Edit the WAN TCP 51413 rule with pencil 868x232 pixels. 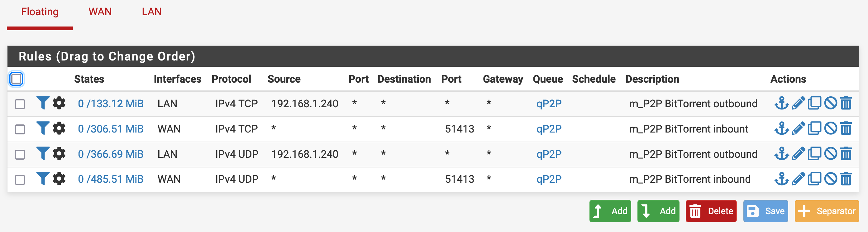[x=798, y=128]
